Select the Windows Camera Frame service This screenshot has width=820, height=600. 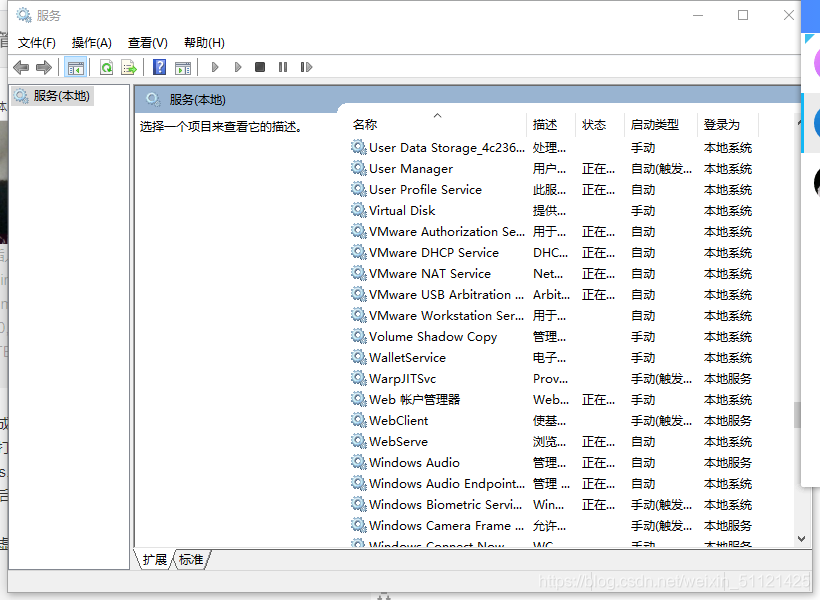point(446,525)
